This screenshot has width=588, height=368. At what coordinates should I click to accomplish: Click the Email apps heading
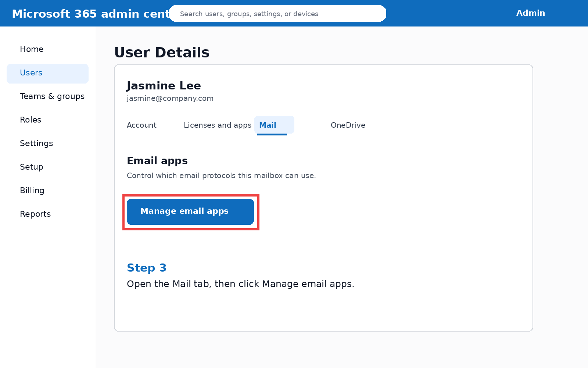coord(157,161)
